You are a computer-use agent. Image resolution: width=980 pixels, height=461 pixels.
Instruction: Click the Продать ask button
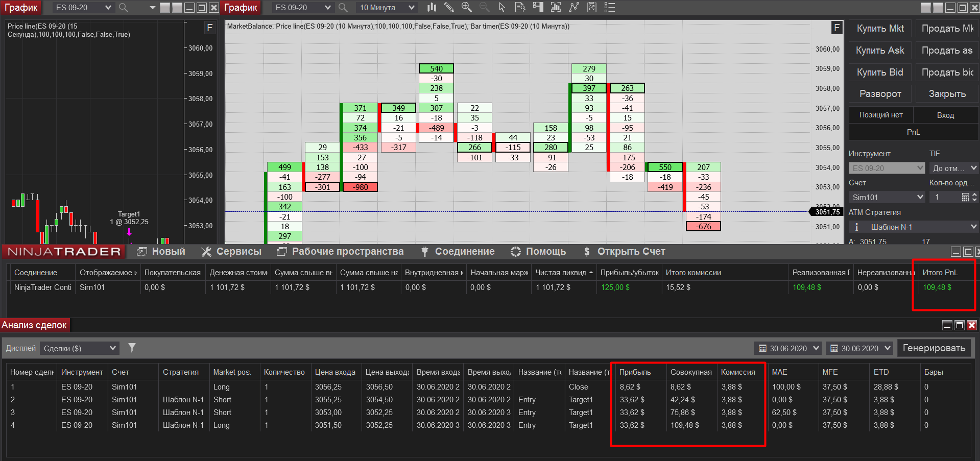947,51
